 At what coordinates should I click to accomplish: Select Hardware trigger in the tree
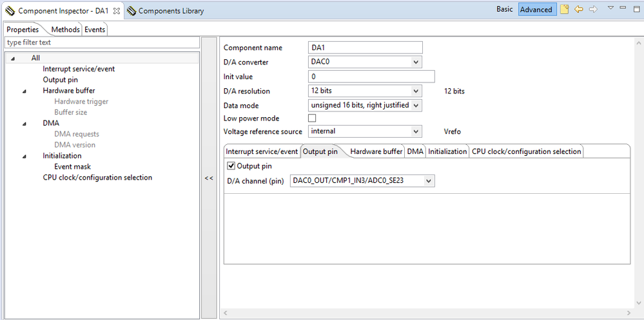81,101
